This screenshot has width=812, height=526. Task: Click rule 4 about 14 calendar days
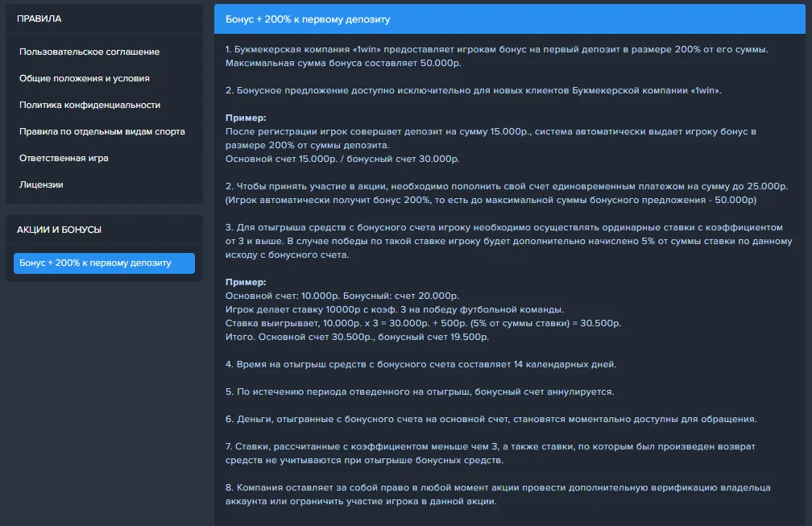420,364
